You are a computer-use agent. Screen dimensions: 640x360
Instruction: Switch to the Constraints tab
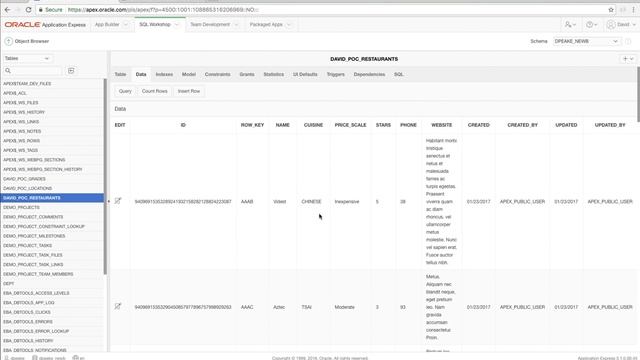point(218,74)
